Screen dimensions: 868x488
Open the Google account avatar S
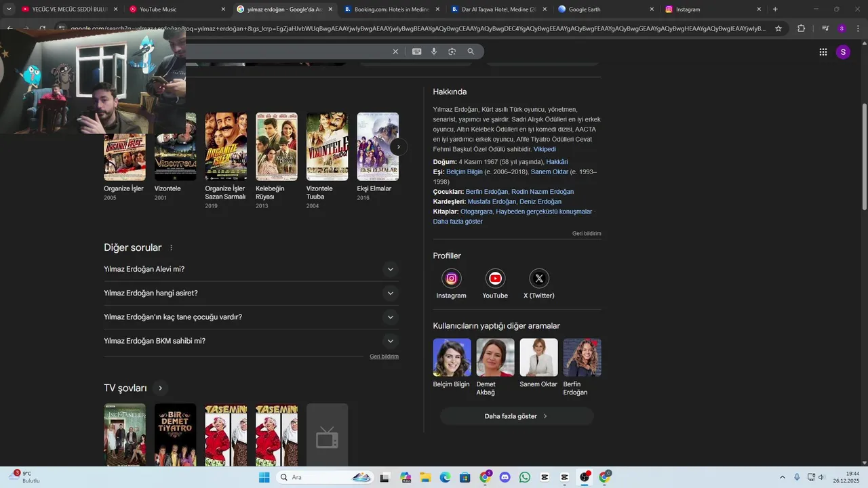pyautogui.click(x=843, y=52)
